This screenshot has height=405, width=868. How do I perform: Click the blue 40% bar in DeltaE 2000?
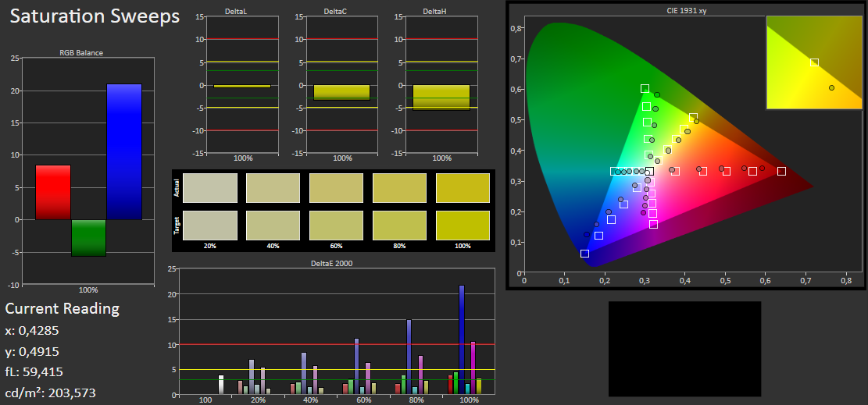click(304, 373)
